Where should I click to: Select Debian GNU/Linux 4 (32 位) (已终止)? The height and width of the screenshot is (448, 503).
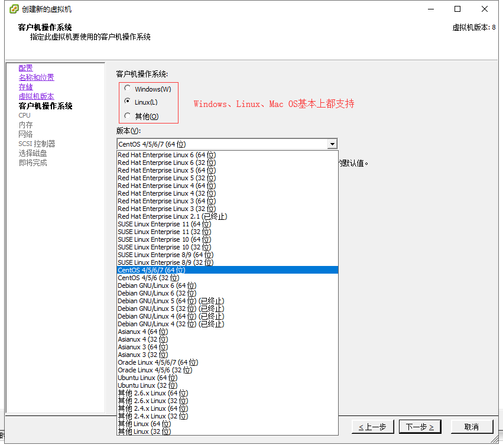pyautogui.click(x=228, y=324)
